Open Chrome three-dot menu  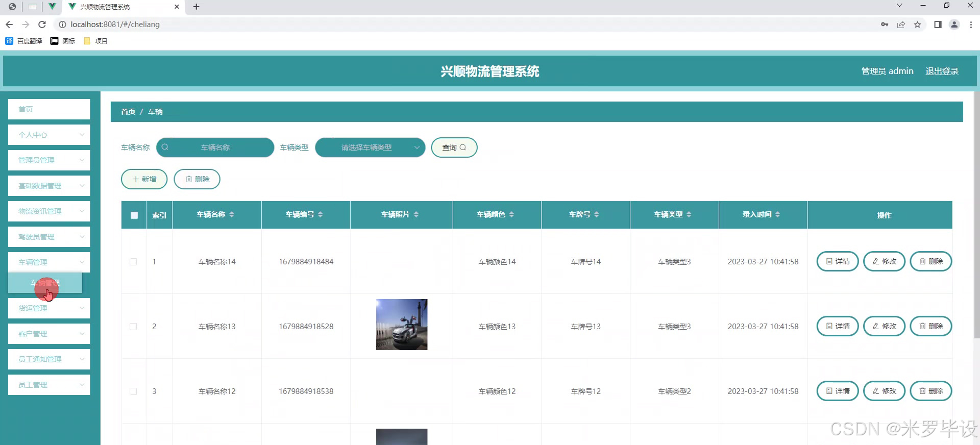[x=971, y=24]
